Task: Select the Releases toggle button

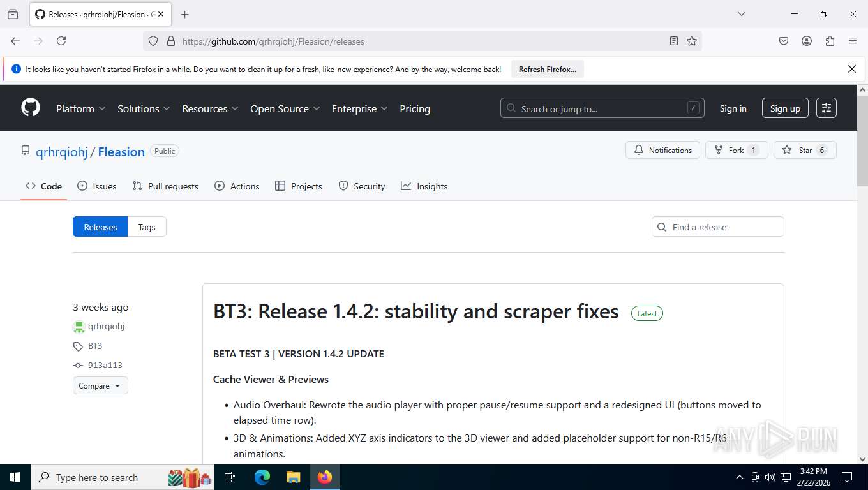Action: [100, 227]
